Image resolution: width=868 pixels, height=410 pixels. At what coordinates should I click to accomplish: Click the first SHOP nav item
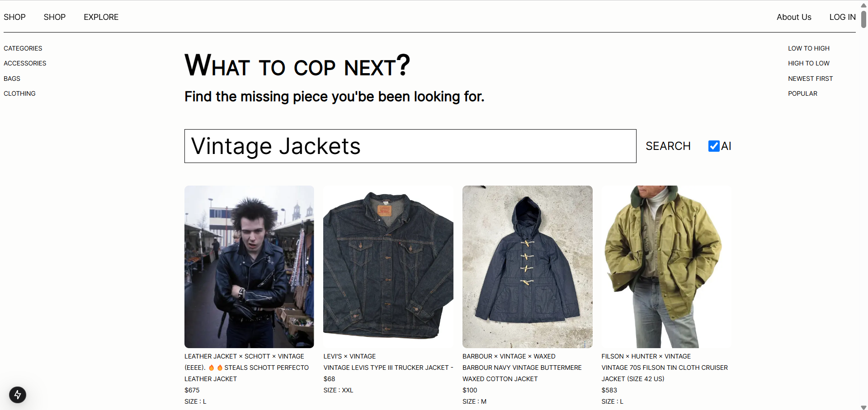click(x=14, y=17)
